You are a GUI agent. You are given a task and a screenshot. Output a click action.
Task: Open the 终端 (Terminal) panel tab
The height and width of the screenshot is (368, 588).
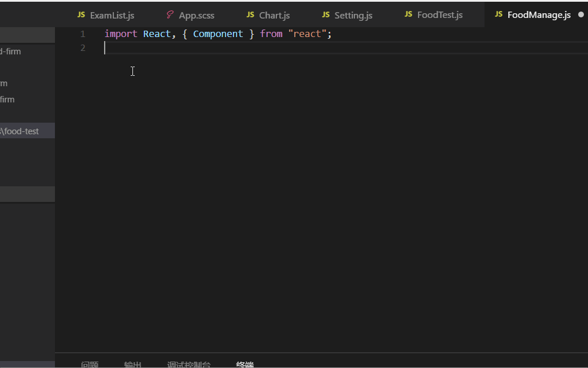tap(243, 365)
